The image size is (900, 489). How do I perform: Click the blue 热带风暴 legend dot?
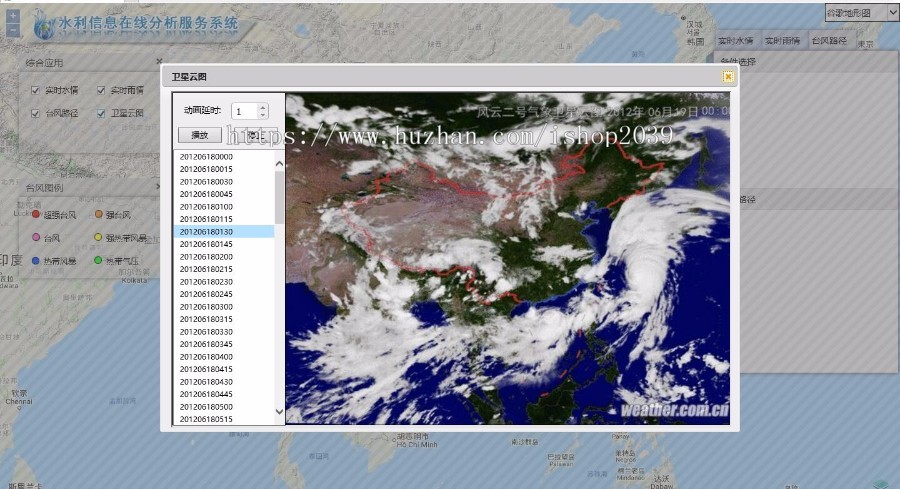point(36,261)
